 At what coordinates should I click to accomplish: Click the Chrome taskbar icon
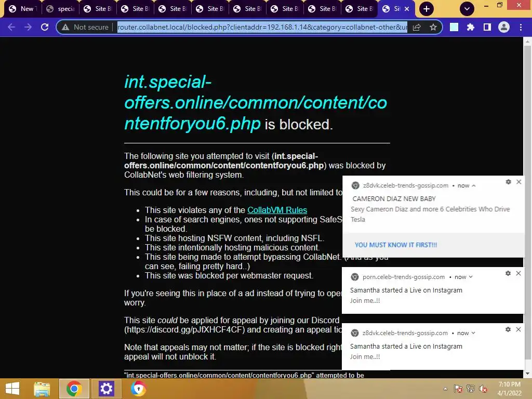pos(74,389)
